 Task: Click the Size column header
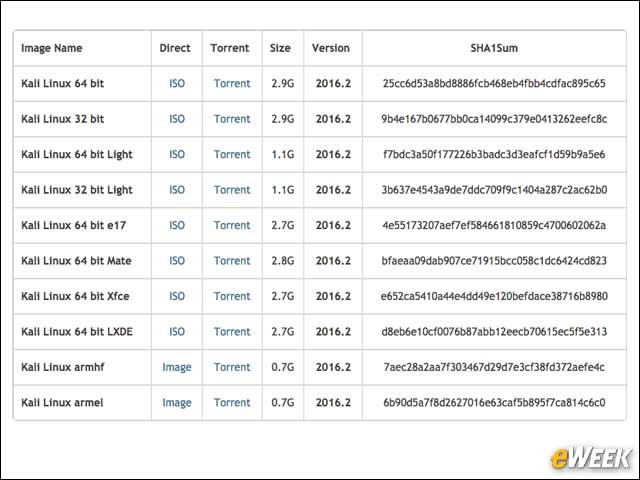click(280, 48)
